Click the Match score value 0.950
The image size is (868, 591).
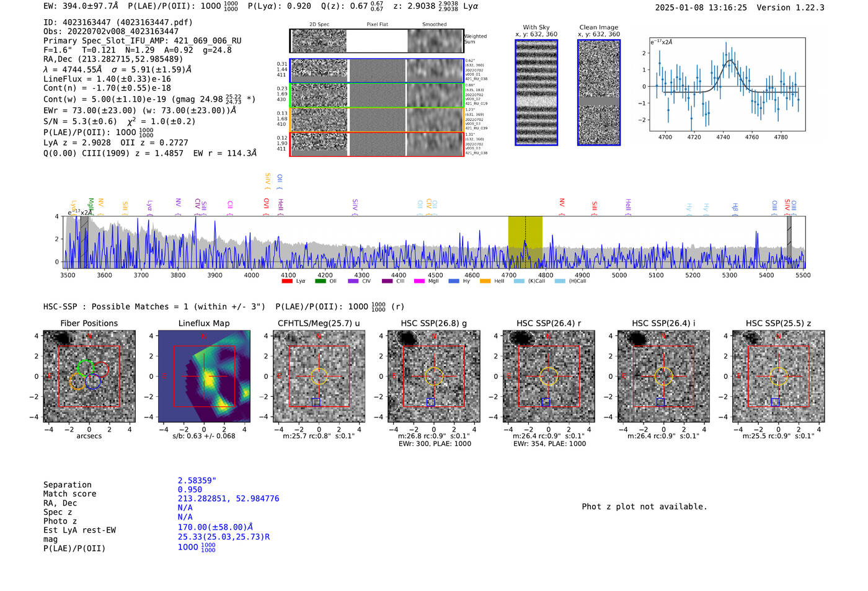coord(190,490)
